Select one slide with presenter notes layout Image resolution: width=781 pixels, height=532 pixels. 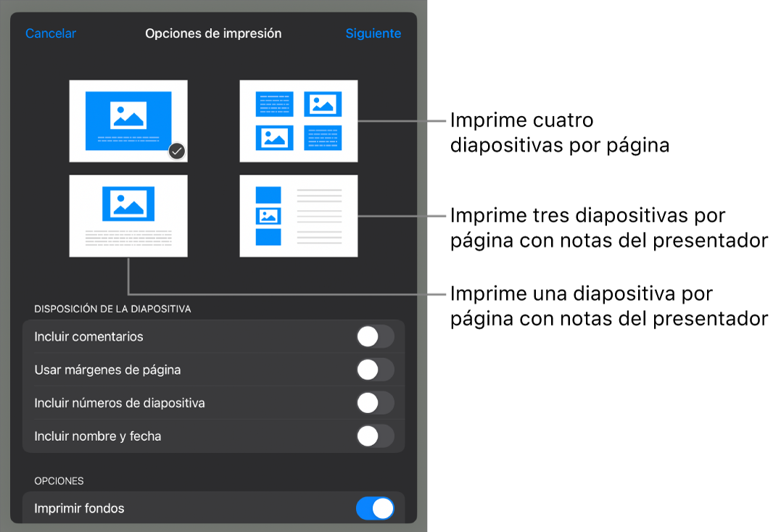pyautogui.click(x=128, y=215)
